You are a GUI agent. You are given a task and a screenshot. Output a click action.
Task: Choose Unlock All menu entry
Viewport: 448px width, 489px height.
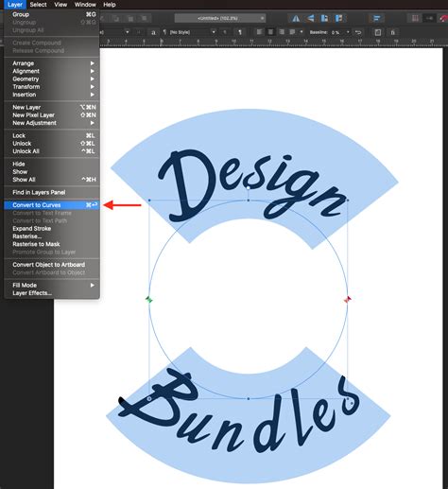[x=52, y=151]
